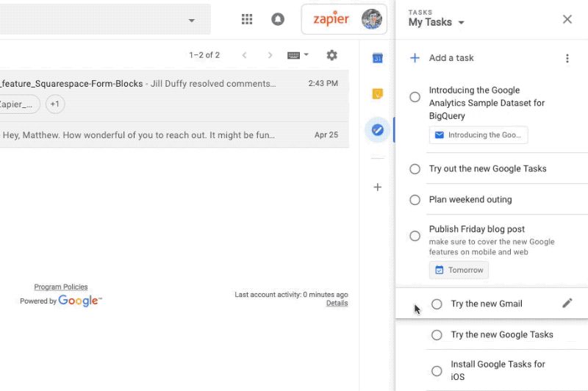Viewport: 588px width, 391px height.
Task: Open the Google Keep sidebar icon
Action: point(378,94)
